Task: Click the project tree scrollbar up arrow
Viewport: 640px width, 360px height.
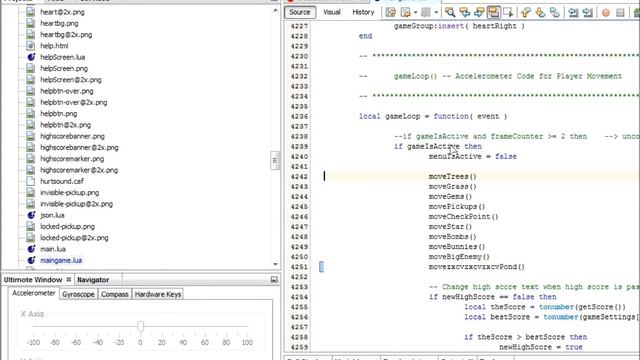Action: (275, 10)
